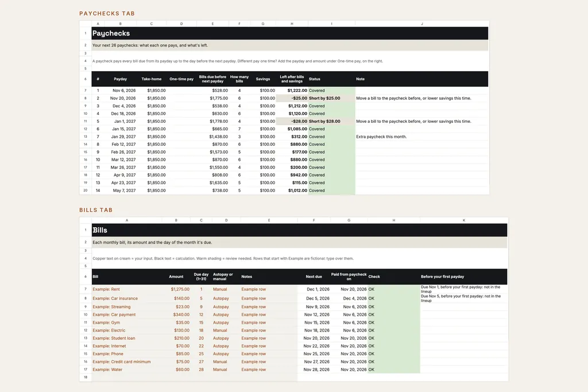Click payday cell Jan 29, 2027
The height and width of the screenshot is (392, 588).
pos(121,137)
